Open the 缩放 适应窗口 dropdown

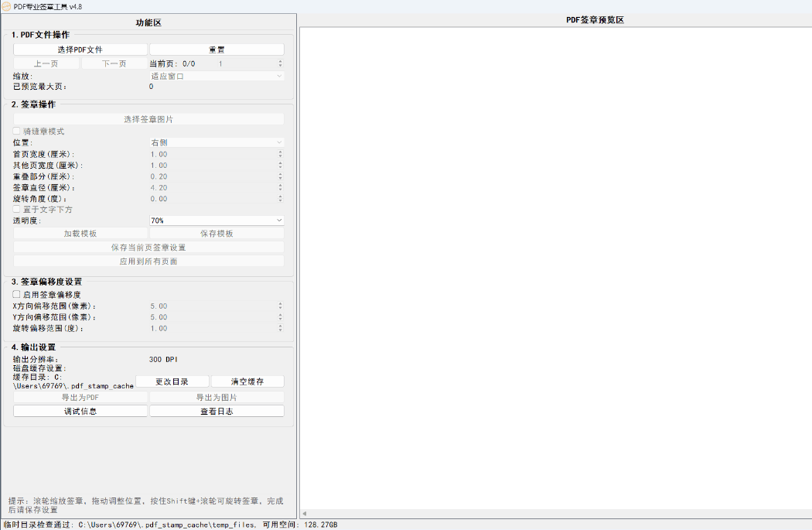pos(217,76)
